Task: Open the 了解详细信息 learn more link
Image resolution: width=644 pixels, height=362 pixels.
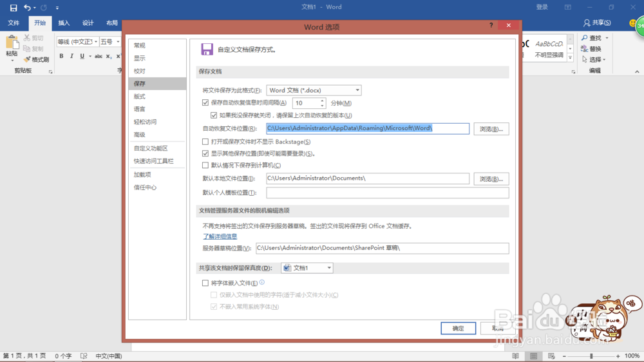Action: tap(220, 236)
